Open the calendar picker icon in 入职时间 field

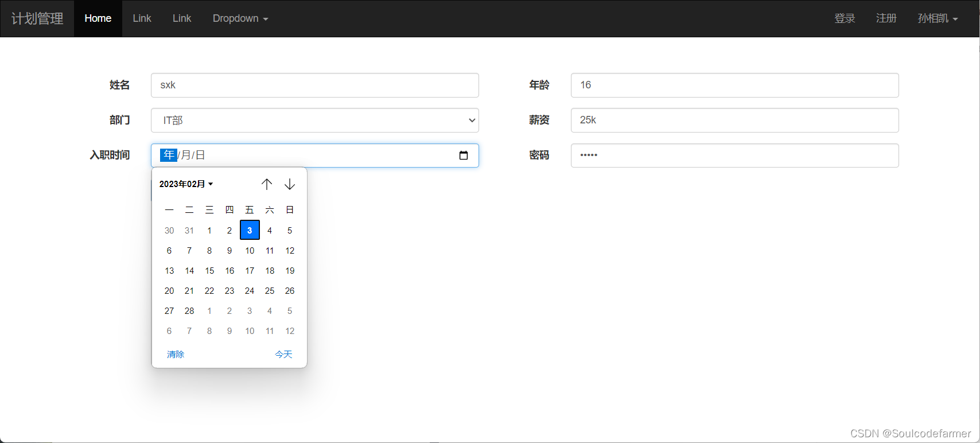tap(464, 156)
